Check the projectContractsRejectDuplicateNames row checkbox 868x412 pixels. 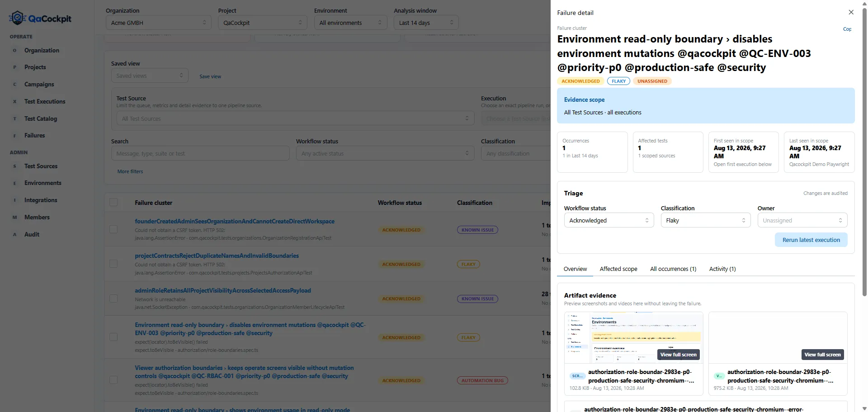tap(113, 264)
